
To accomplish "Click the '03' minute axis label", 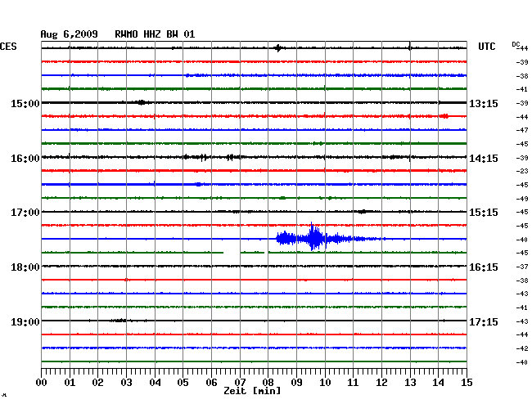I will [x=126, y=383].
